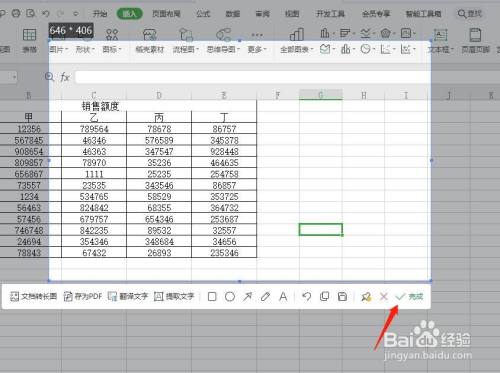Open the 会员专享 tab
Viewport: 500px width, 373px height.
(x=376, y=14)
